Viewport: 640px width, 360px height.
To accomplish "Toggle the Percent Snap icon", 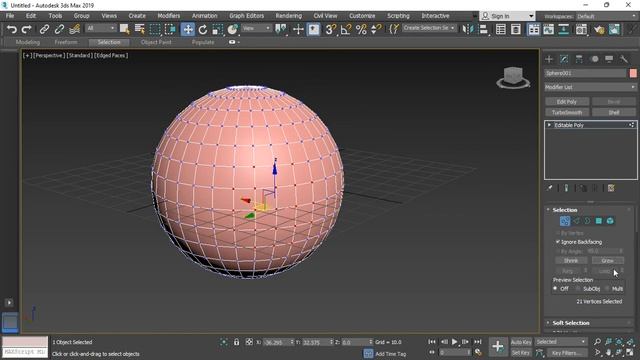I will pos(361,29).
